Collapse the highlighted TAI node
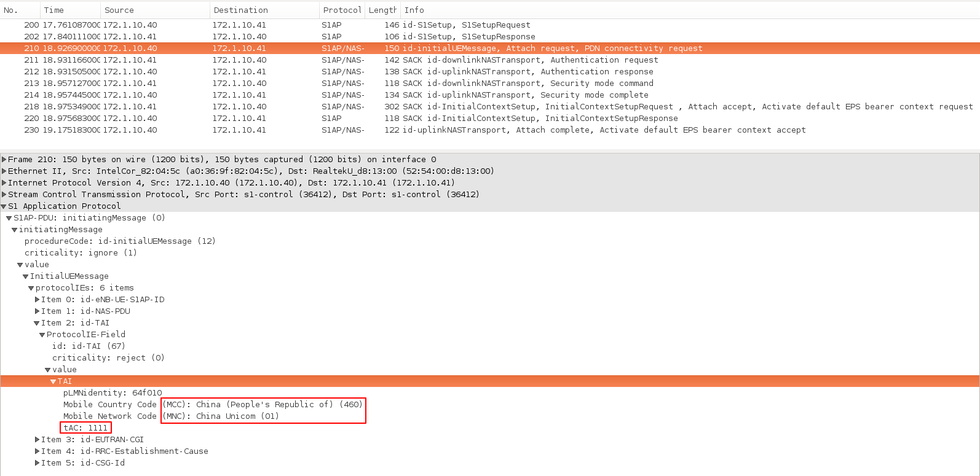The width and height of the screenshot is (980, 476). [53, 381]
